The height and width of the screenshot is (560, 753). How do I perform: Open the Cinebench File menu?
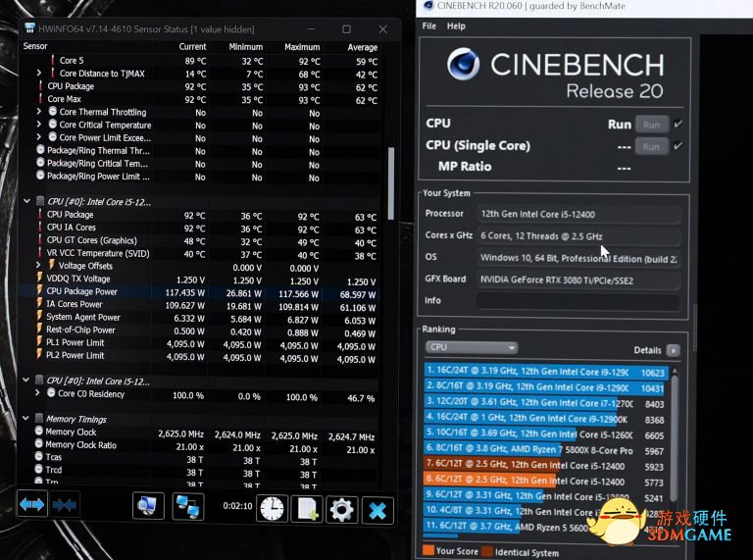[428, 25]
